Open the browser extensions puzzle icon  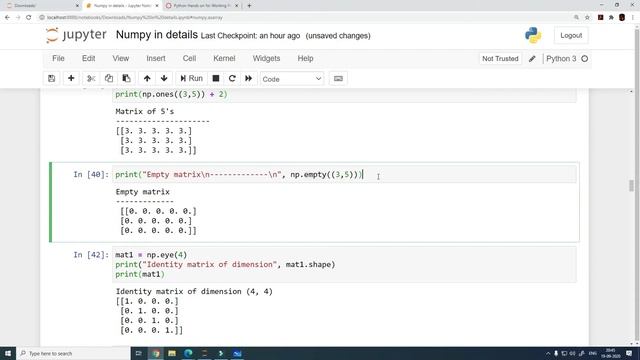click(x=611, y=18)
